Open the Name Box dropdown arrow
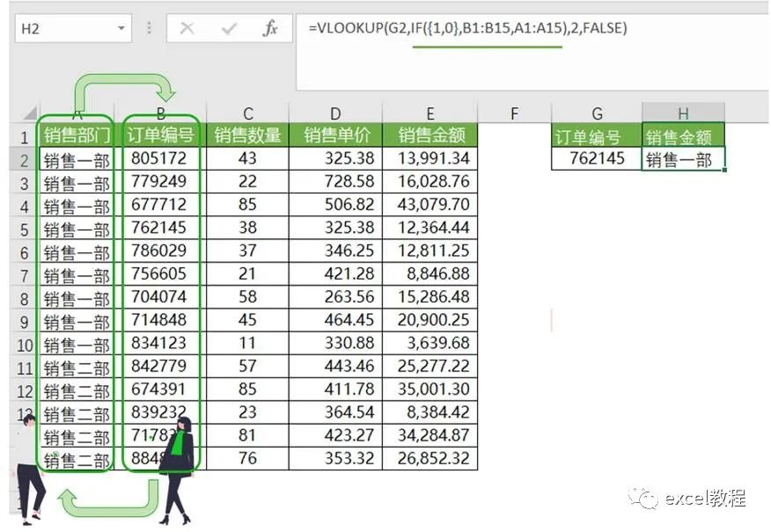The image size is (771, 532). click(121, 28)
